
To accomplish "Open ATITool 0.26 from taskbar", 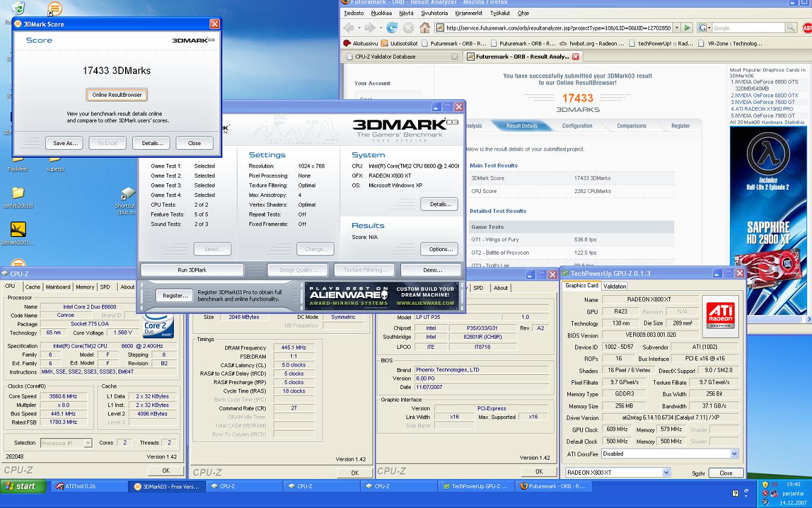I will click(89, 486).
